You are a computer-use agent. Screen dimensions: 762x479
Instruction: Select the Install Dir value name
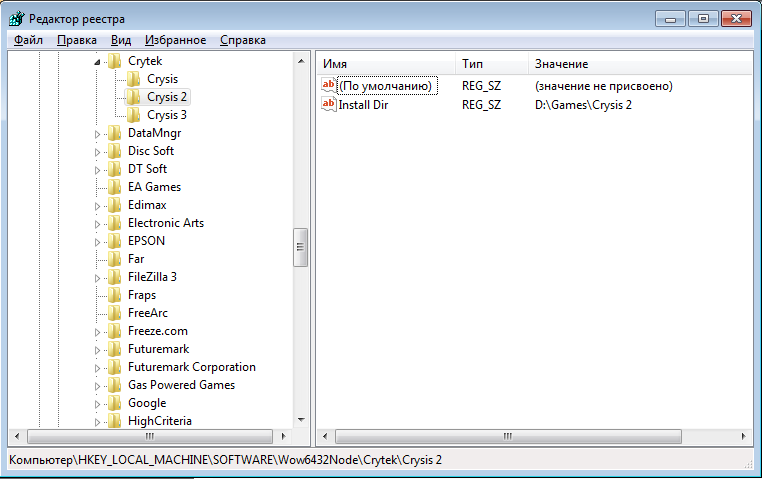[x=363, y=104]
